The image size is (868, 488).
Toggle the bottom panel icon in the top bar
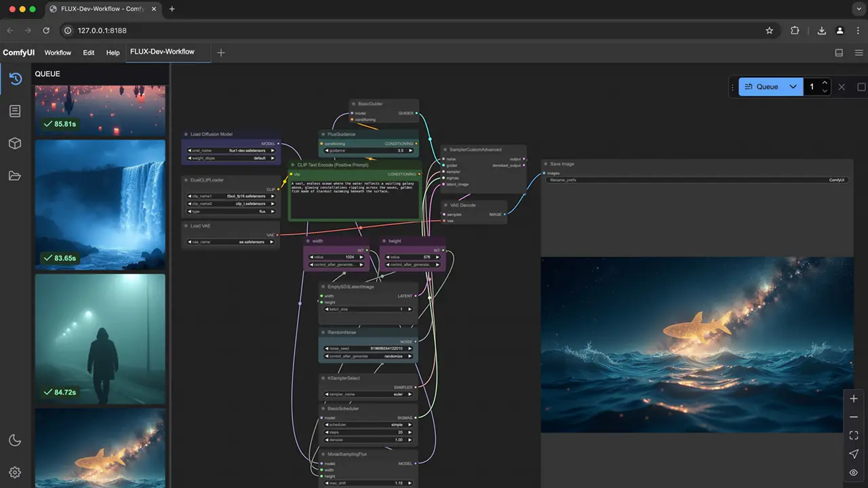(x=839, y=52)
